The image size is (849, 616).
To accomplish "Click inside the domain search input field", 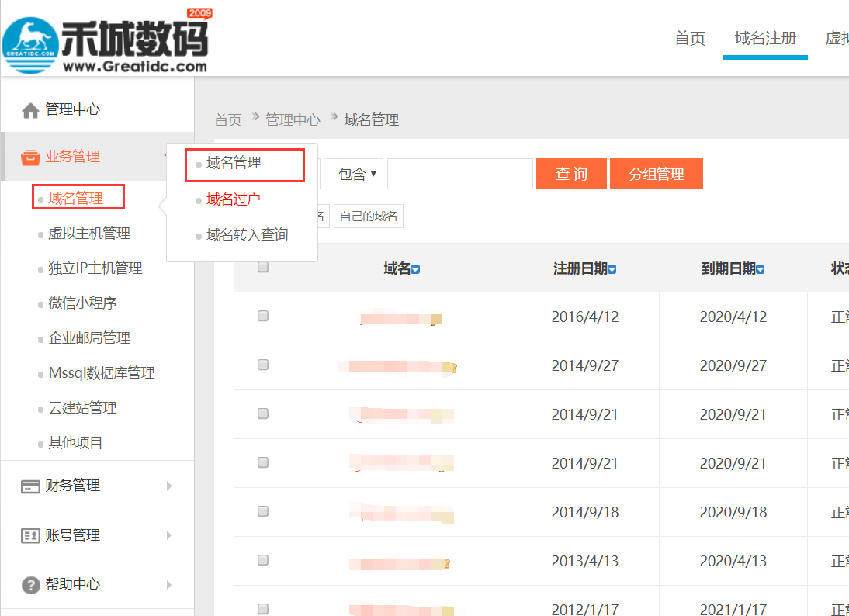I will pos(459,174).
